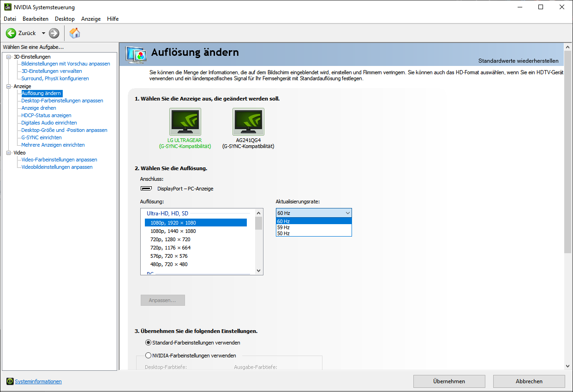The height and width of the screenshot is (392, 573).
Task: Select resolution 720p, 1280 × 720
Action: pyautogui.click(x=196, y=239)
